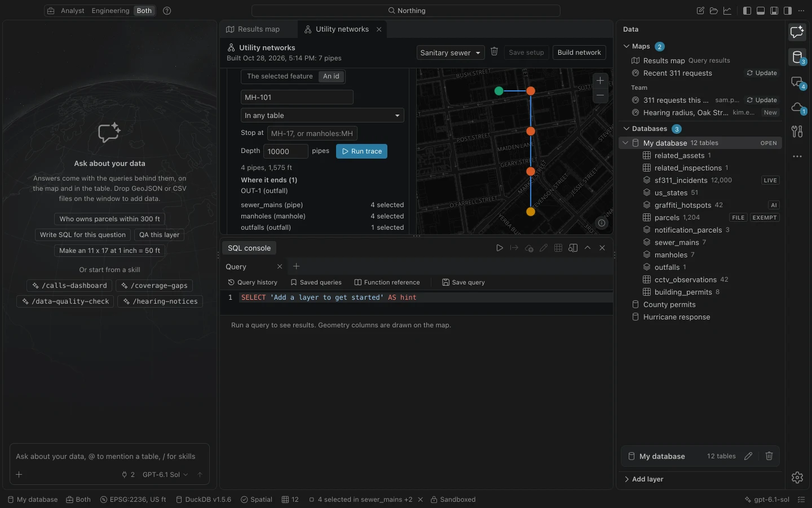Toggle the right sidebar panel visibility

pos(788,11)
